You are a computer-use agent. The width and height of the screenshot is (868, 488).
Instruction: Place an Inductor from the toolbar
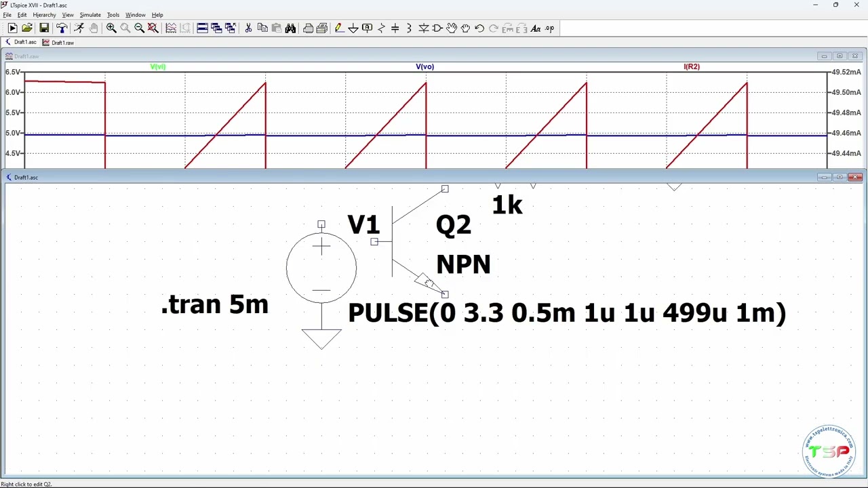click(409, 28)
